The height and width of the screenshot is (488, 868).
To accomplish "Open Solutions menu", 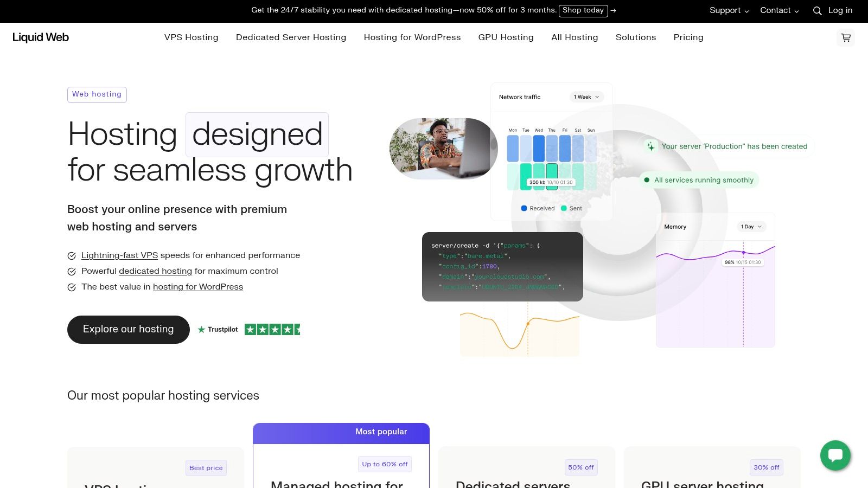I will pos(636,37).
